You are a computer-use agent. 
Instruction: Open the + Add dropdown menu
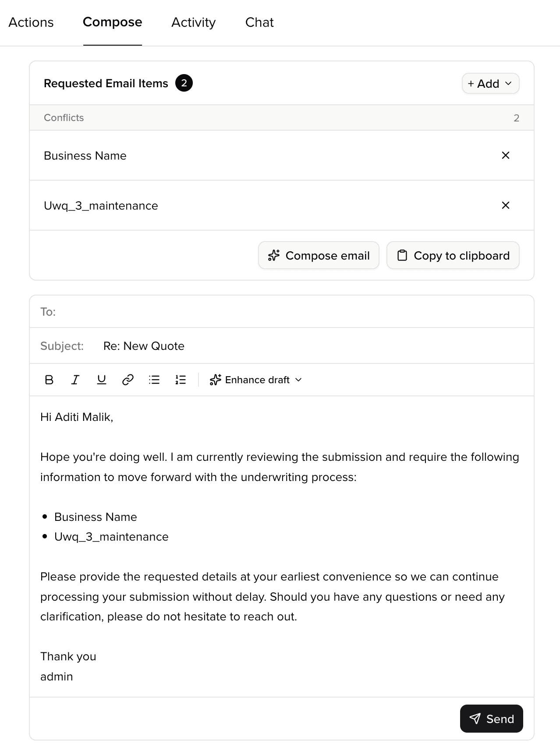point(490,83)
